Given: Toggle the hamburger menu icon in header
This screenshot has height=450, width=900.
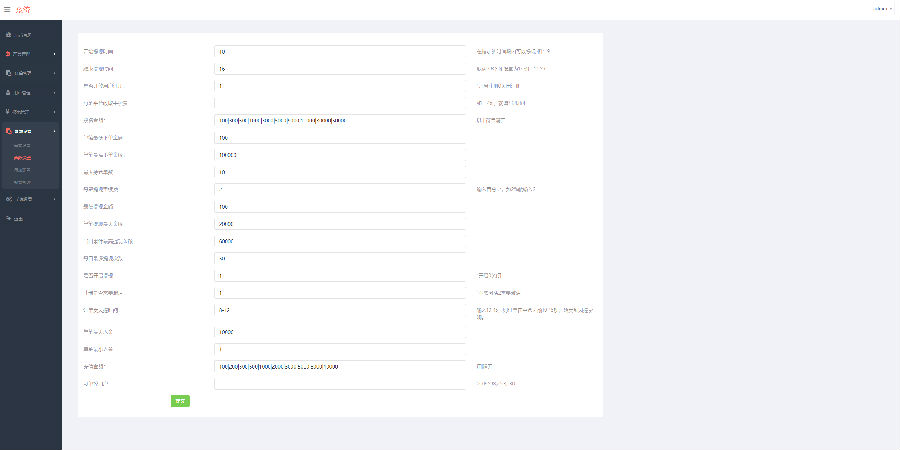Looking at the screenshot, I should pos(7,10).
